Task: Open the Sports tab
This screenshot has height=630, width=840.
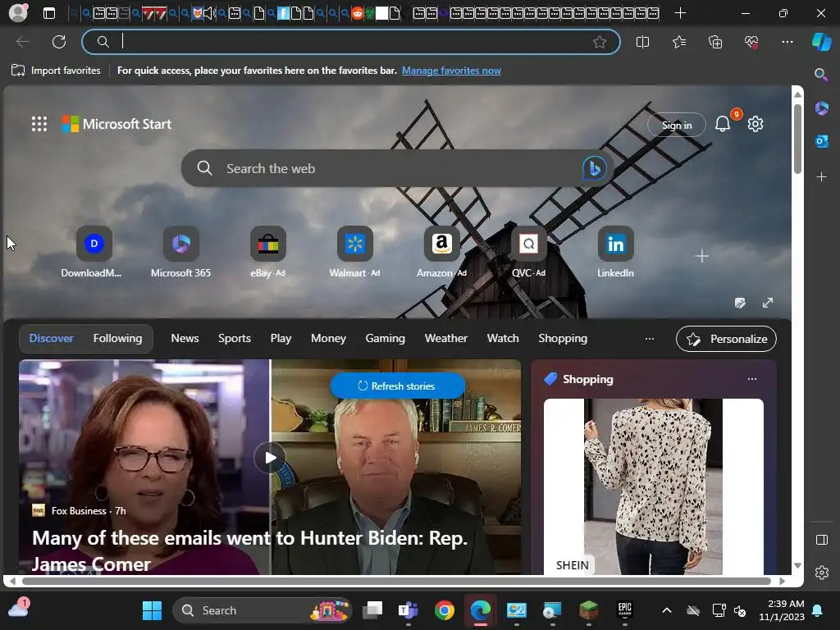Action: click(234, 338)
